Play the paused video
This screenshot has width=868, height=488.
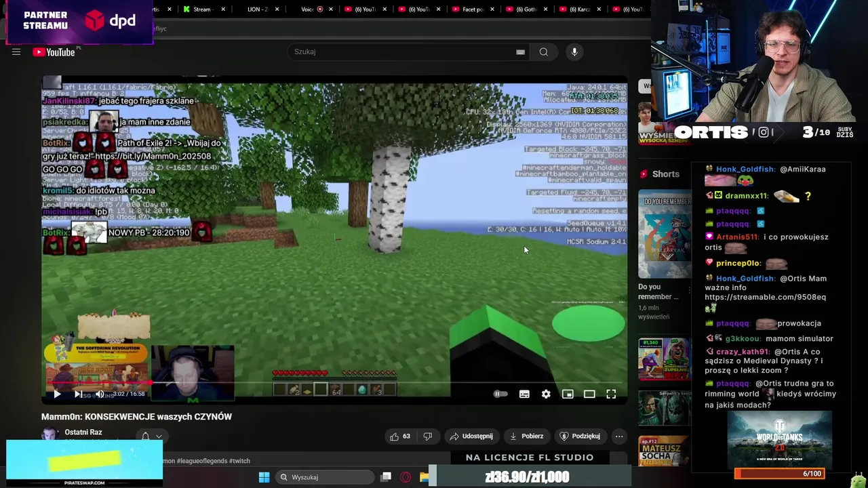tap(57, 394)
